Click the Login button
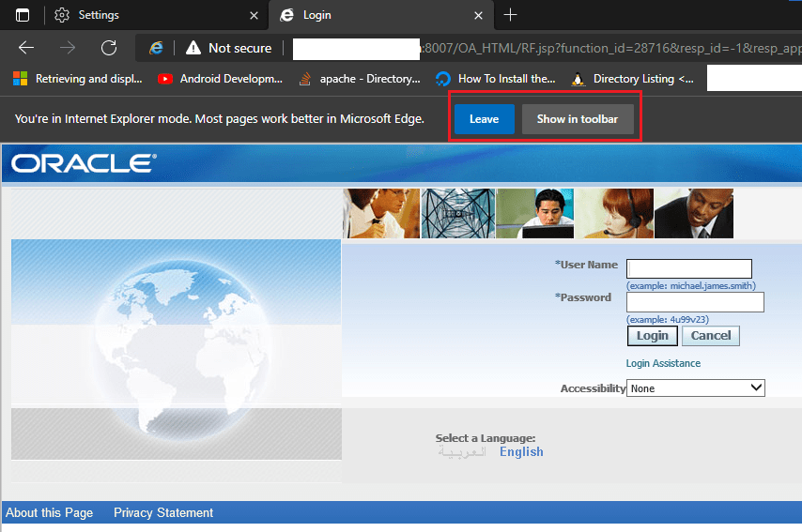 [652, 336]
